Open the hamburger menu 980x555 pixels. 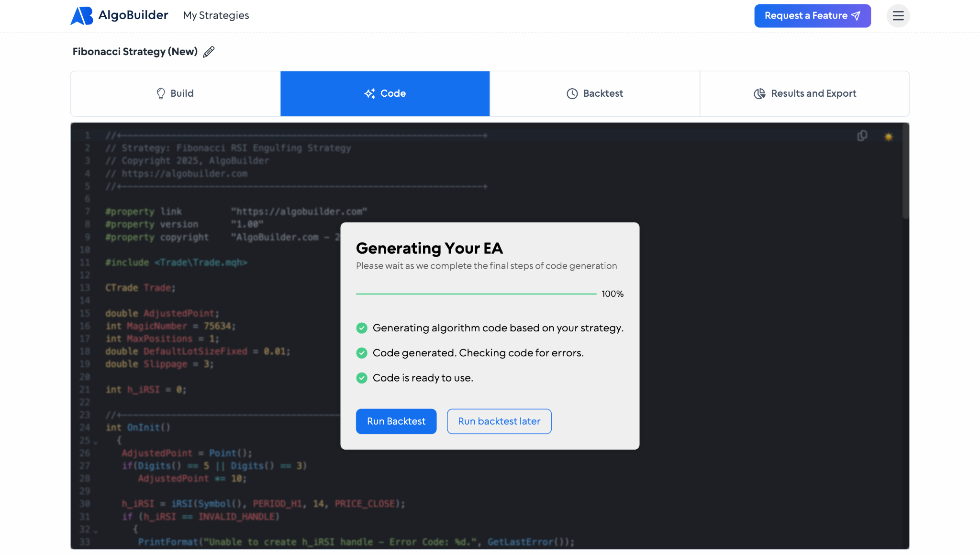click(x=898, y=16)
